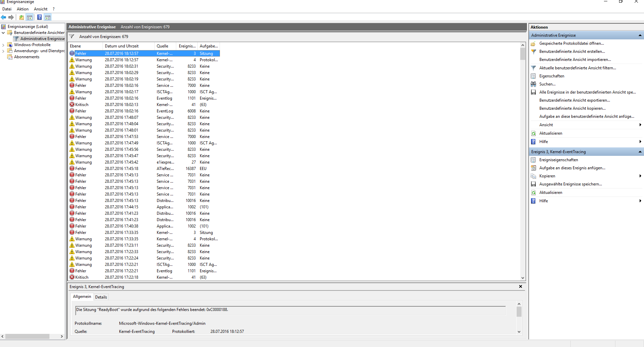Select the Applica... 1002 row at 17:44:15
Screen dimensions: 644x347
coord(144,207)
